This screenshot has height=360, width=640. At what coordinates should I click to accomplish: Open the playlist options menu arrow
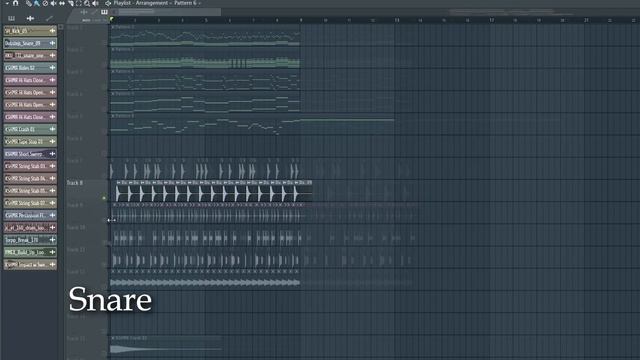point(7,3)
